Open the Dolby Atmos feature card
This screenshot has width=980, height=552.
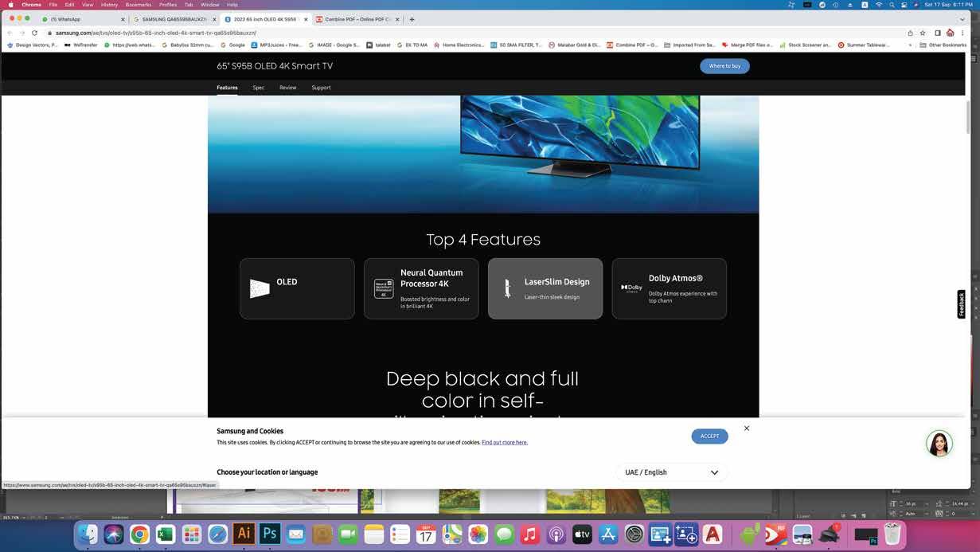click(x=669, y=288)
